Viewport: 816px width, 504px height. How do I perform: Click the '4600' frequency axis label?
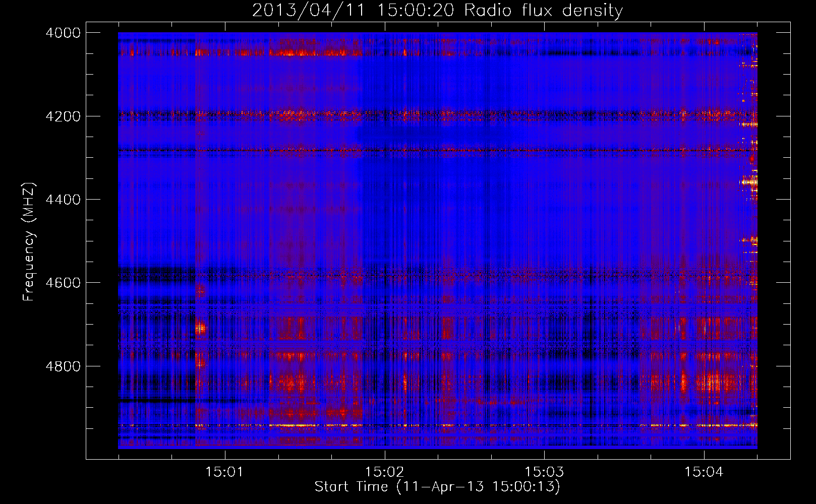coord(63,283)
